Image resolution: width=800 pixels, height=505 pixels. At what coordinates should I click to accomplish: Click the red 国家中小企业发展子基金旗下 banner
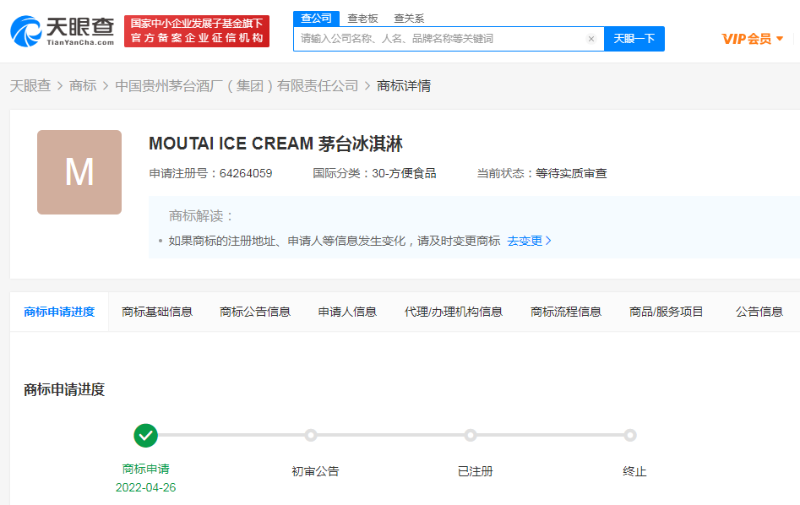point(196,31)
